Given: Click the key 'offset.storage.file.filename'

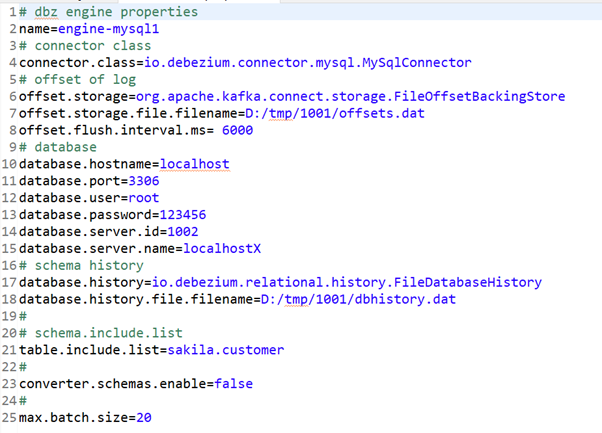Looking at the screenshot, I should point(128,113).
